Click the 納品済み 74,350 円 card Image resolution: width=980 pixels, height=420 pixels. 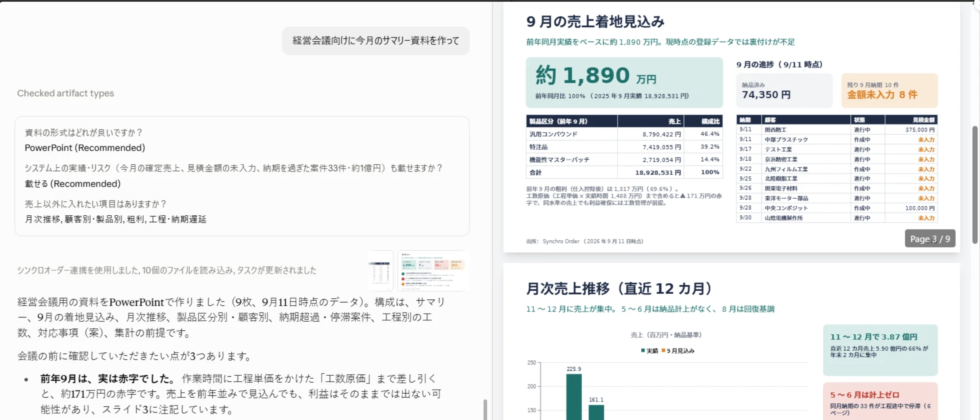tap(784, 91)
